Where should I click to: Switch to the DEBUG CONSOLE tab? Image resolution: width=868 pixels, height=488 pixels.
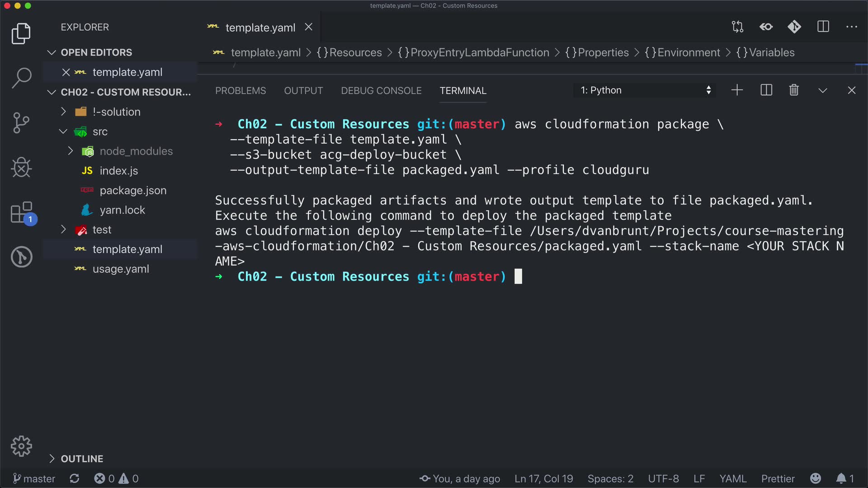tap(381, 91)
